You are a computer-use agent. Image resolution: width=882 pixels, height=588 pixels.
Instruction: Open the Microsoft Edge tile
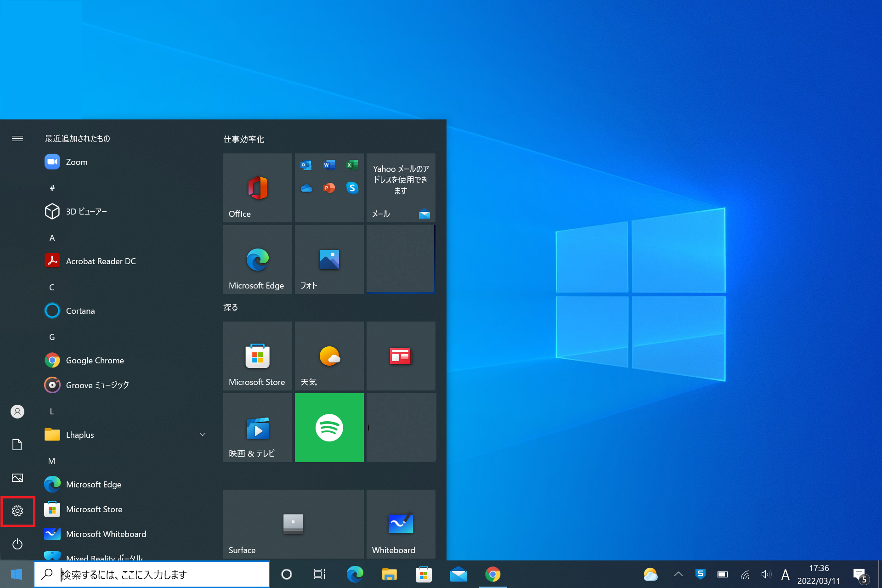coord(258,260)
